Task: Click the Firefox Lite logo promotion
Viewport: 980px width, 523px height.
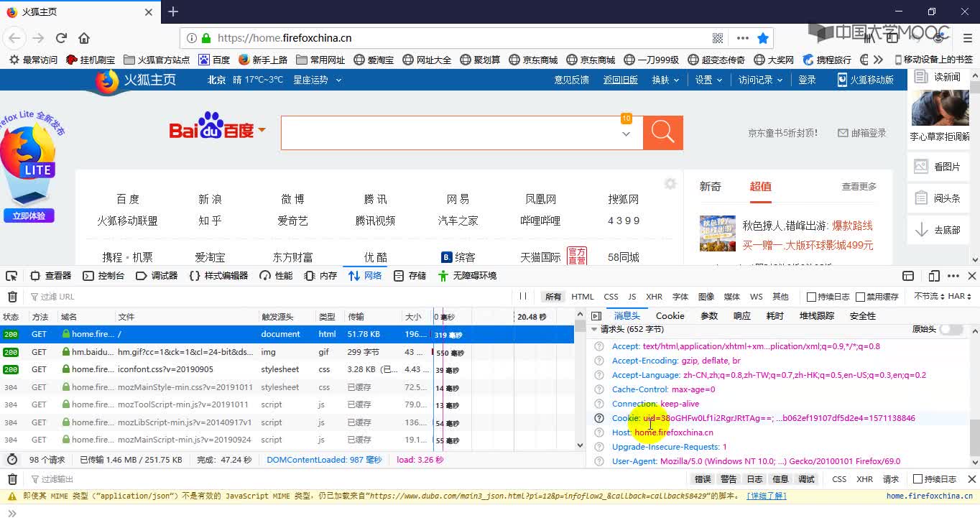Action: [29, 162]
